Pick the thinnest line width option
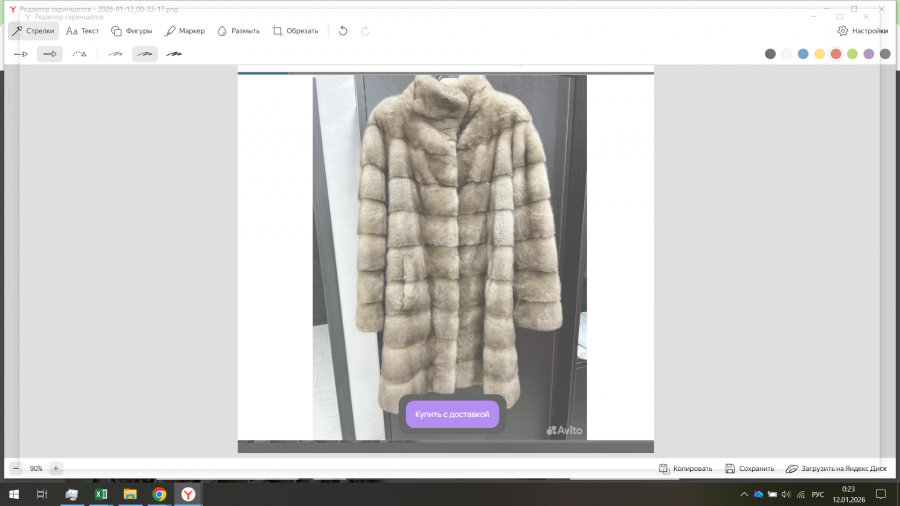The image size is (900, 506). tap(116, 54)
